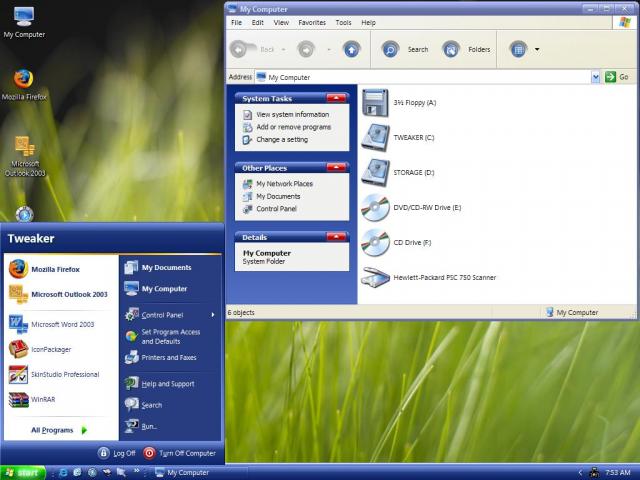640x480 pixels.
Task: Expand All Programs in the Start menu
Action: (x=59, y=430)
